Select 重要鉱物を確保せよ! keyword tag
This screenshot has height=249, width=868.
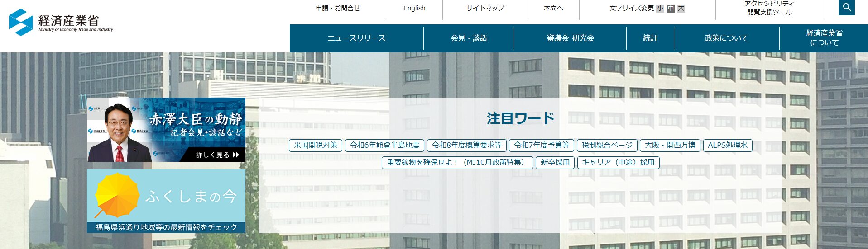(457, 162)
